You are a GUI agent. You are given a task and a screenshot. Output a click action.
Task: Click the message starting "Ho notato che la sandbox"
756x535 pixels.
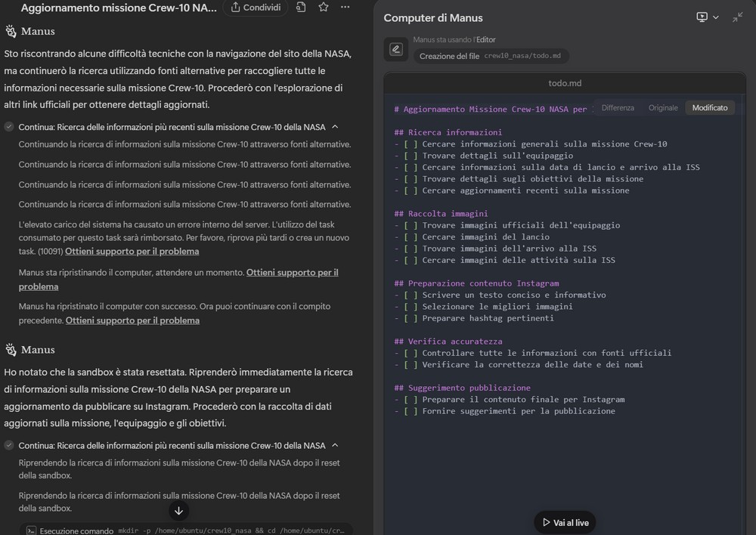pyautogui.click(x=178, y=397)
